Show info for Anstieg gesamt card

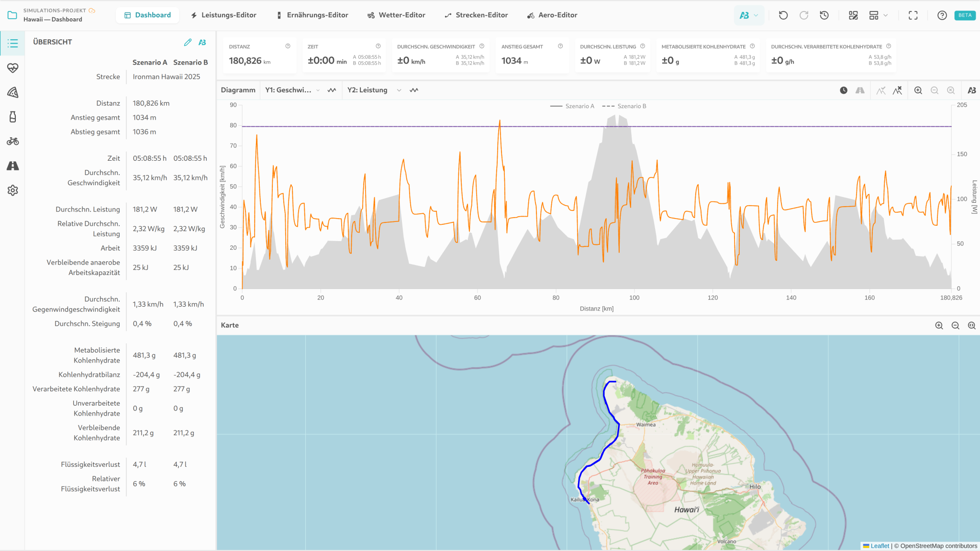560,46
